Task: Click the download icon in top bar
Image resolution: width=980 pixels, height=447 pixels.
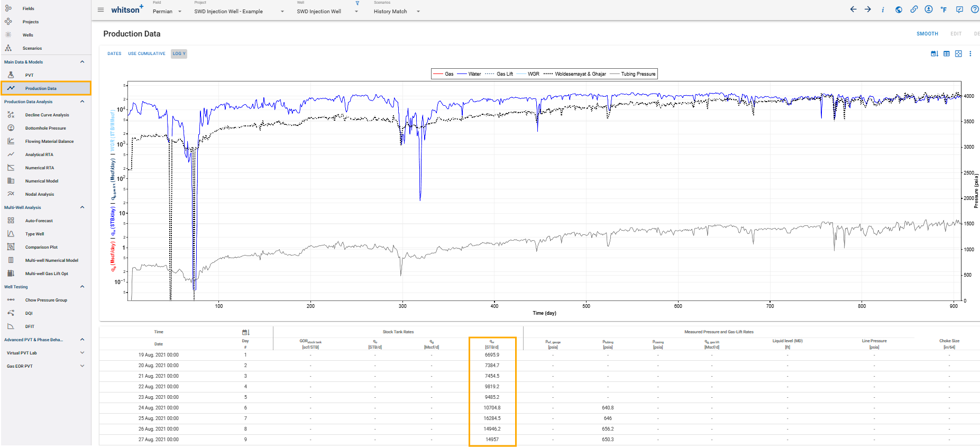Action: coord(929,10)
